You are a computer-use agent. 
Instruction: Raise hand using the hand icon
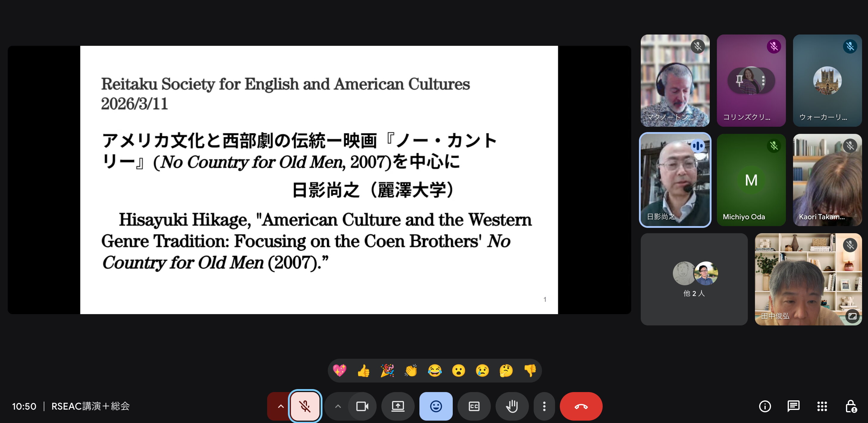(x=512, y=406)
